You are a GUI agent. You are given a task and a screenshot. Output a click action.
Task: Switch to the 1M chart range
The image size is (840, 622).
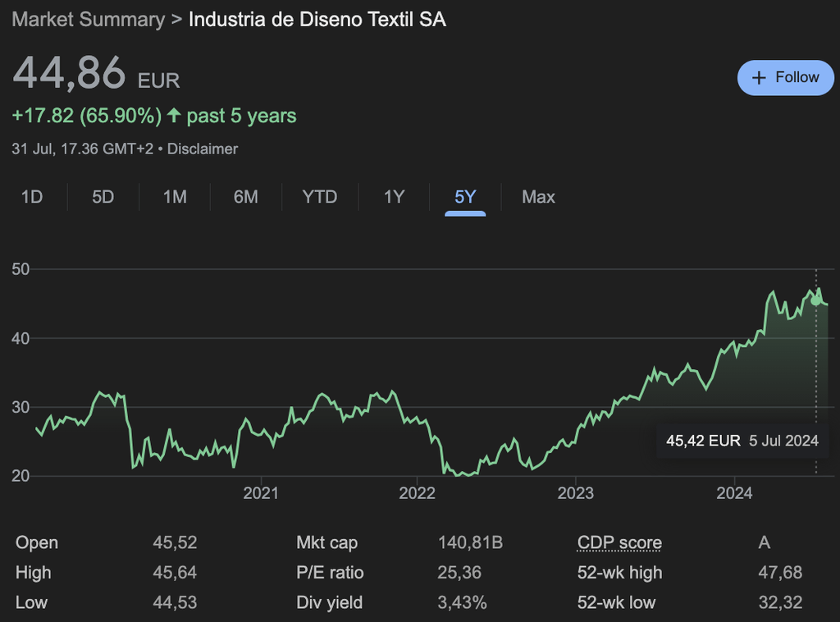tap(175, 197)
